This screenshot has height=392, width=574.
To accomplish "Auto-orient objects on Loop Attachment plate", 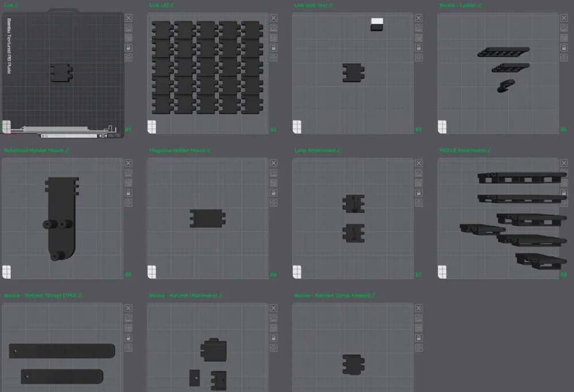I will (x=419, y=173).
